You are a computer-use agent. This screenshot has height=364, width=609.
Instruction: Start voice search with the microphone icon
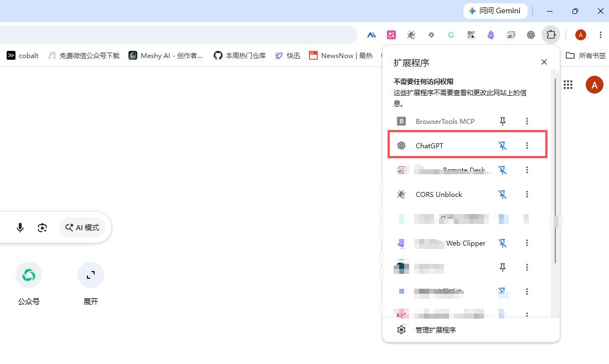pyautogui.click(x=20, y=228)
